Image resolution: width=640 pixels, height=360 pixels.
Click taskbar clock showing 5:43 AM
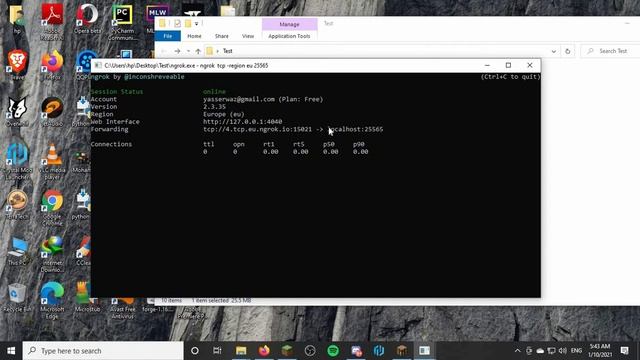[x=600, y=351]
